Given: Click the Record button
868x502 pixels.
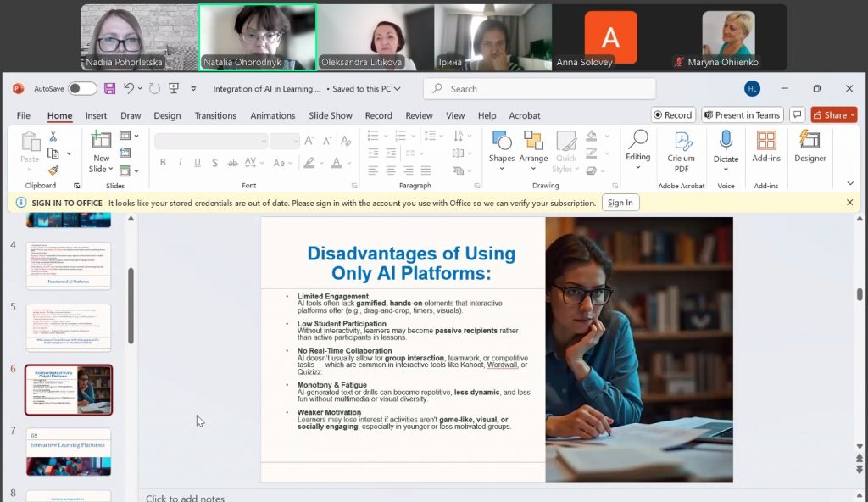Looking at the screenshot, I should [673, 114].
